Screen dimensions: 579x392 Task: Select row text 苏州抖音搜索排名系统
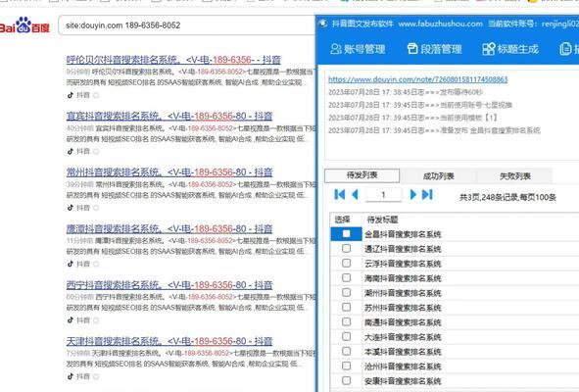pyautogui.click(x=403, y=308)
